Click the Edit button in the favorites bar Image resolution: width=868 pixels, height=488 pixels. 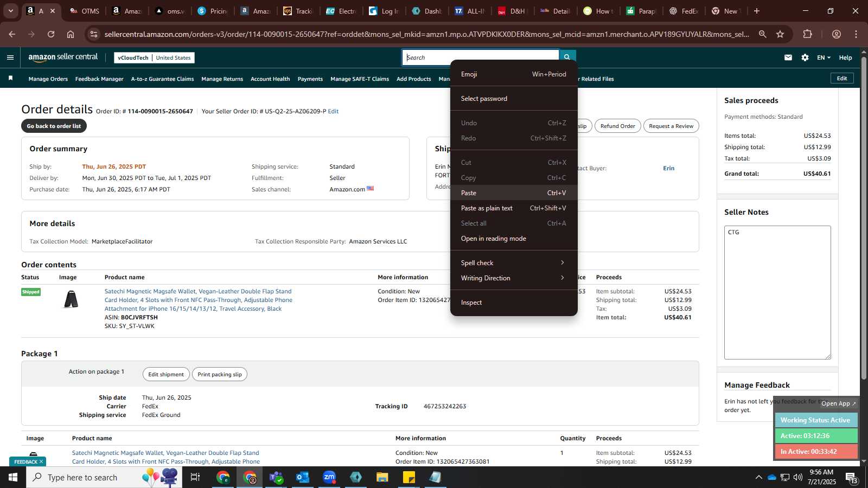click(842, 78)
